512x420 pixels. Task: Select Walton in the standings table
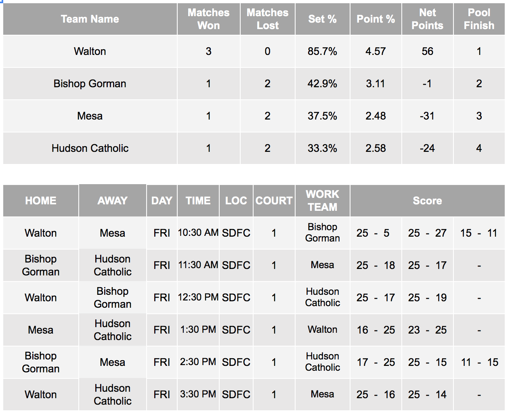[x=90, y=51]
